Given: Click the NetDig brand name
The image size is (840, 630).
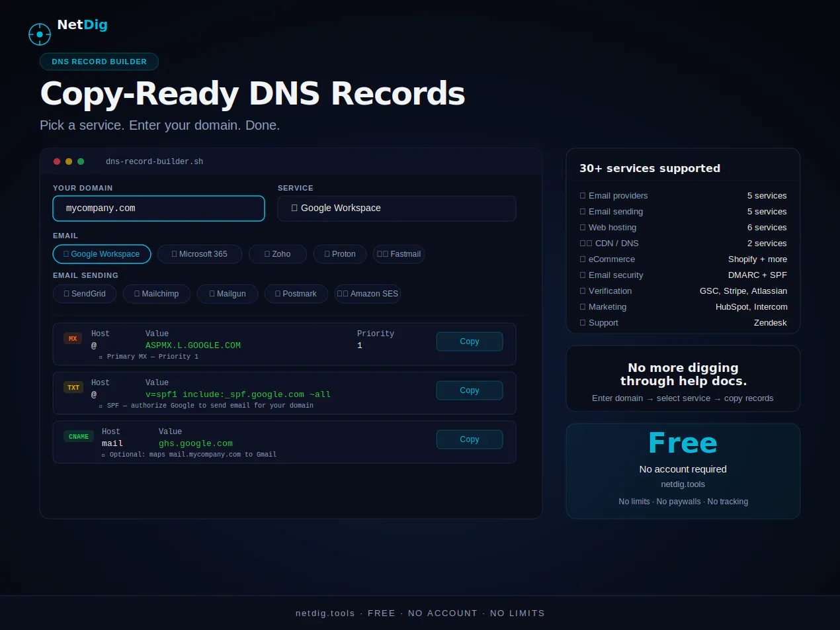Looking at the screenshot, I should (82, 25).
